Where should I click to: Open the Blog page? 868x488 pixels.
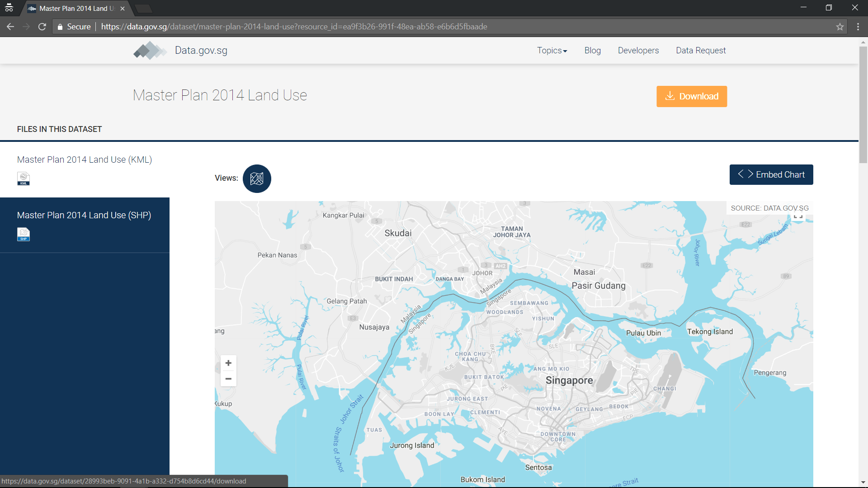[592, 50]
